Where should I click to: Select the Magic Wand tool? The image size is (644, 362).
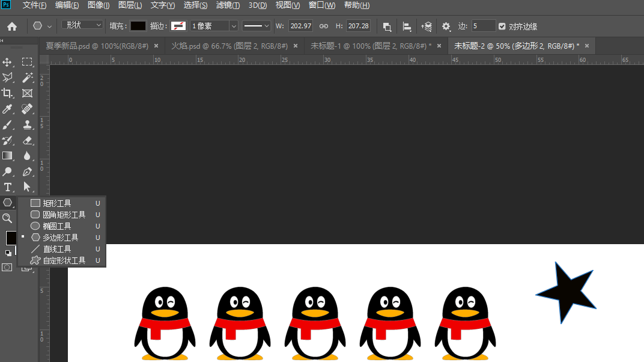coord(27,78)
